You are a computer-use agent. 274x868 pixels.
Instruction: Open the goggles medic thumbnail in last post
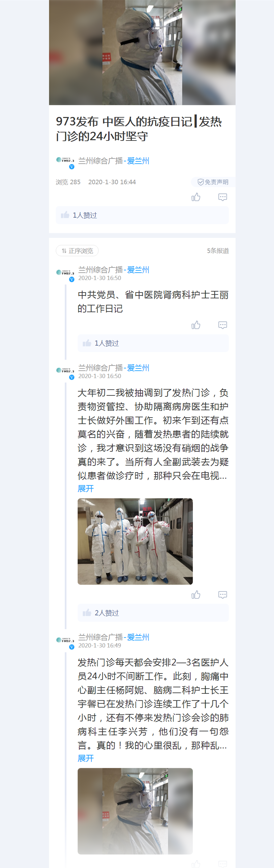pos(135,811)
